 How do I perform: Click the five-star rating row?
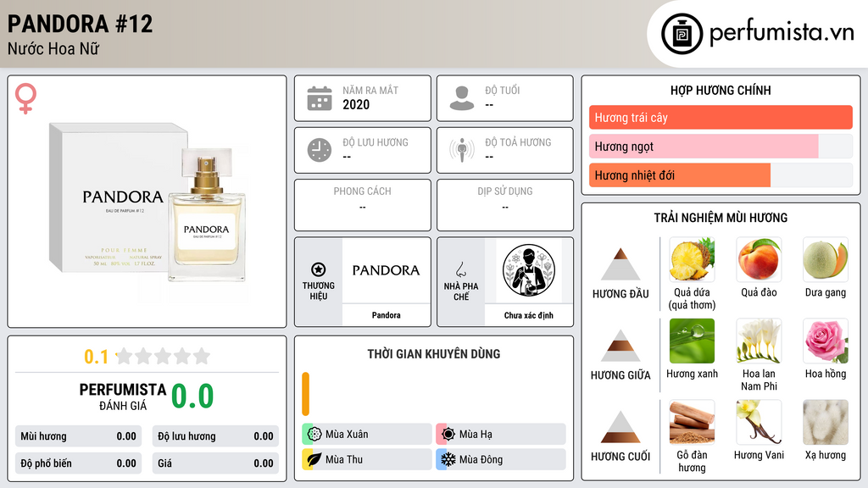[x=163, y=356]
